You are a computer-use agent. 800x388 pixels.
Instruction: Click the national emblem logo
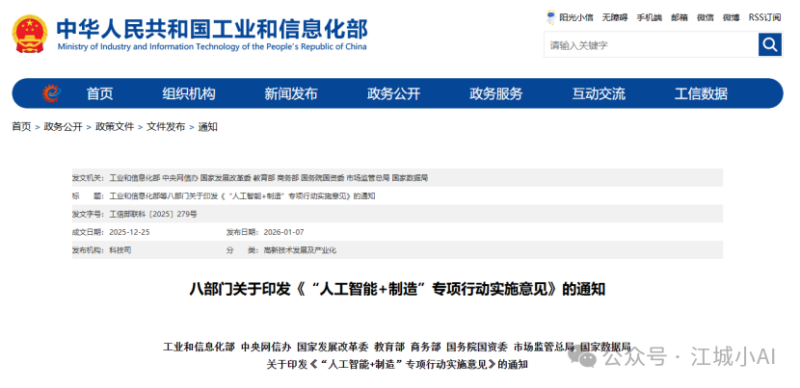click(x=30, y=34)
